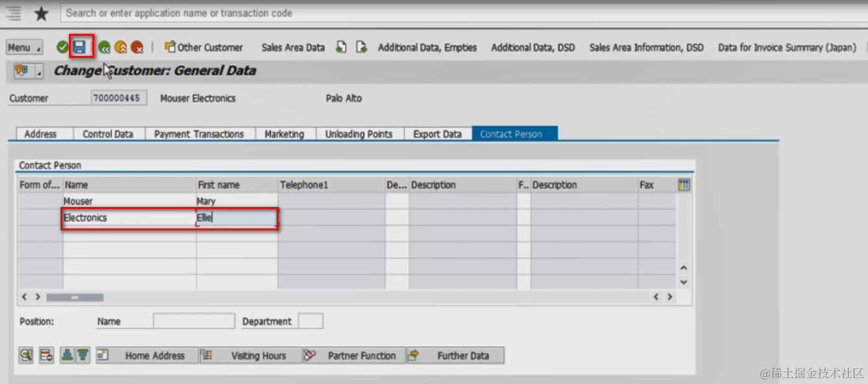Open Additional Data, DSD
The image size is (868, 384).
533,48
